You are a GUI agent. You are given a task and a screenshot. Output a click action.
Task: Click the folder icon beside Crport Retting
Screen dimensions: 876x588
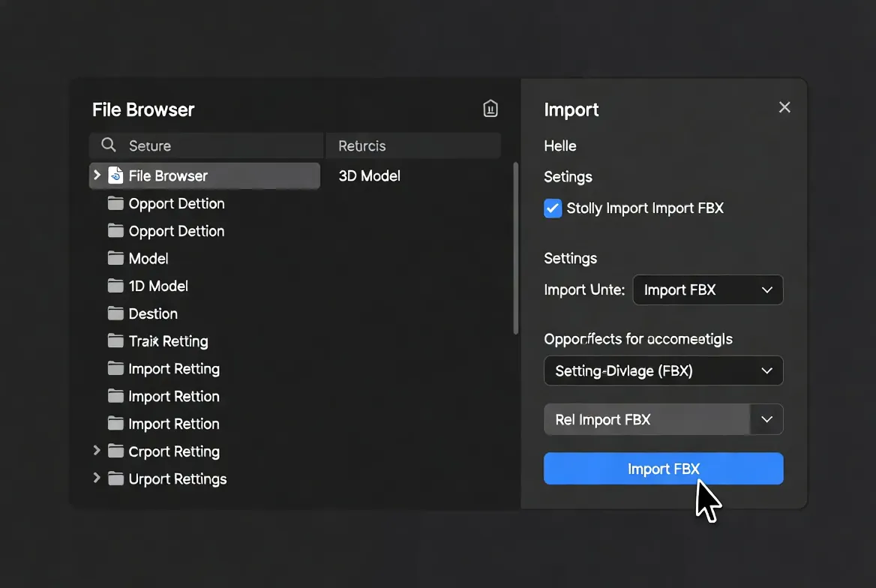(x=115, y=451)
